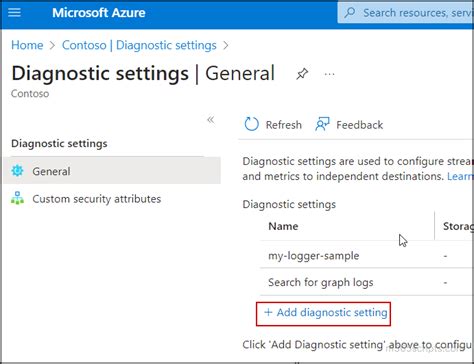Click the Name column header
The height and width of the screenshot is (364, 474).
click(x=283, y=226)
